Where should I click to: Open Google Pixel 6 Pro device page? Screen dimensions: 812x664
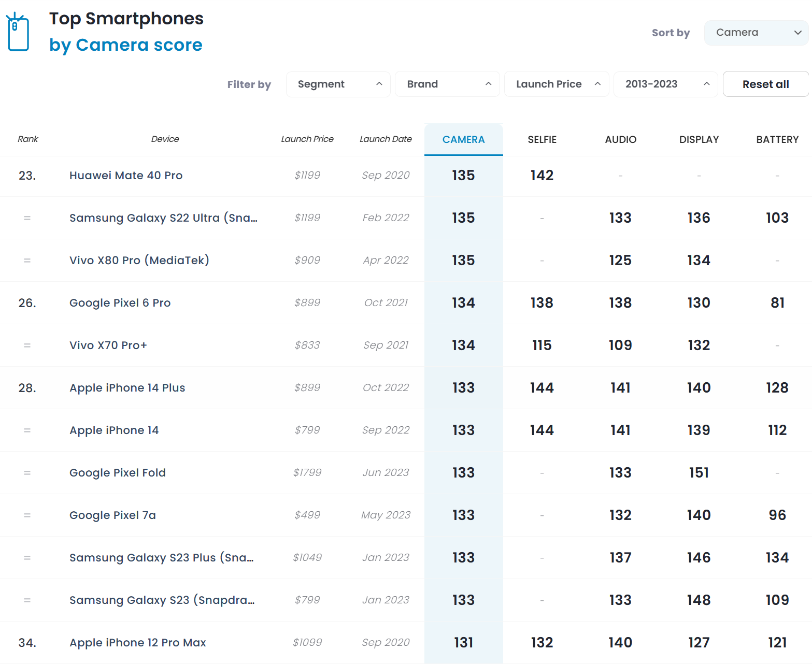pos(120,303)
